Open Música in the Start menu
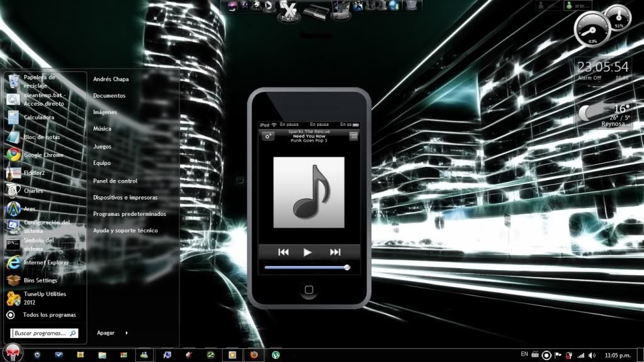This screenshot has height=362, width=644. (x=102, y=128)
